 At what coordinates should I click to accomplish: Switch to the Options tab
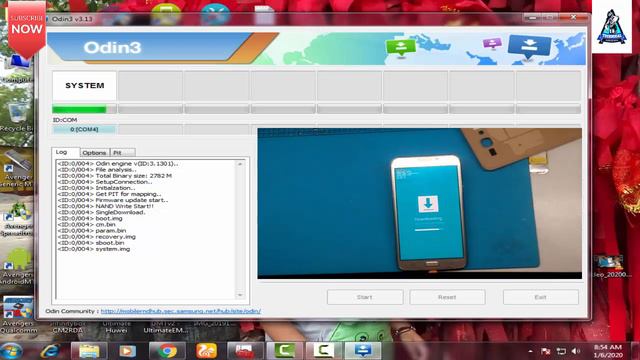tap(94, 153)
